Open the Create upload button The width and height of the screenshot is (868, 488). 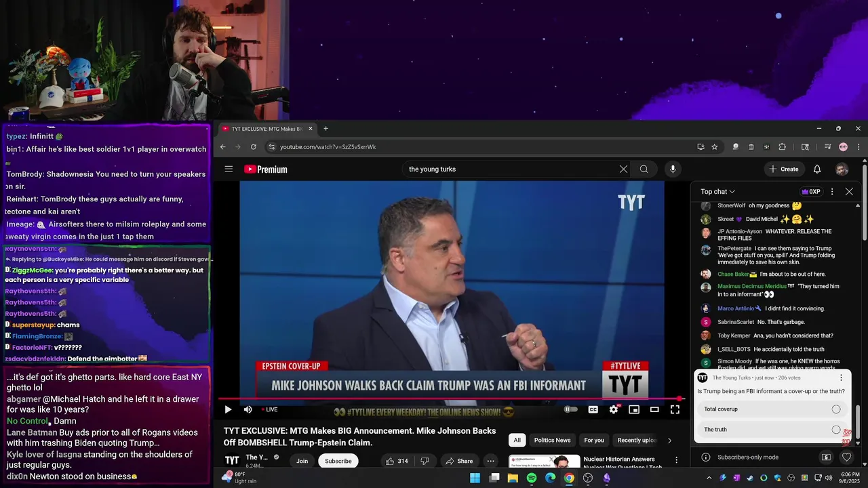[784, 169]
